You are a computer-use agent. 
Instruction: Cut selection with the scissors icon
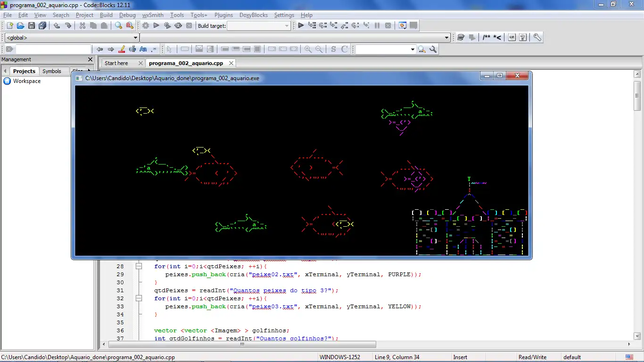point(83,25)
